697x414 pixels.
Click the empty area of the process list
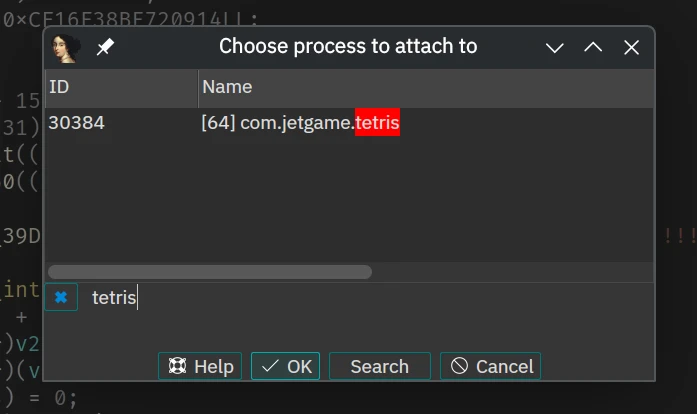(x=350, y=200)
